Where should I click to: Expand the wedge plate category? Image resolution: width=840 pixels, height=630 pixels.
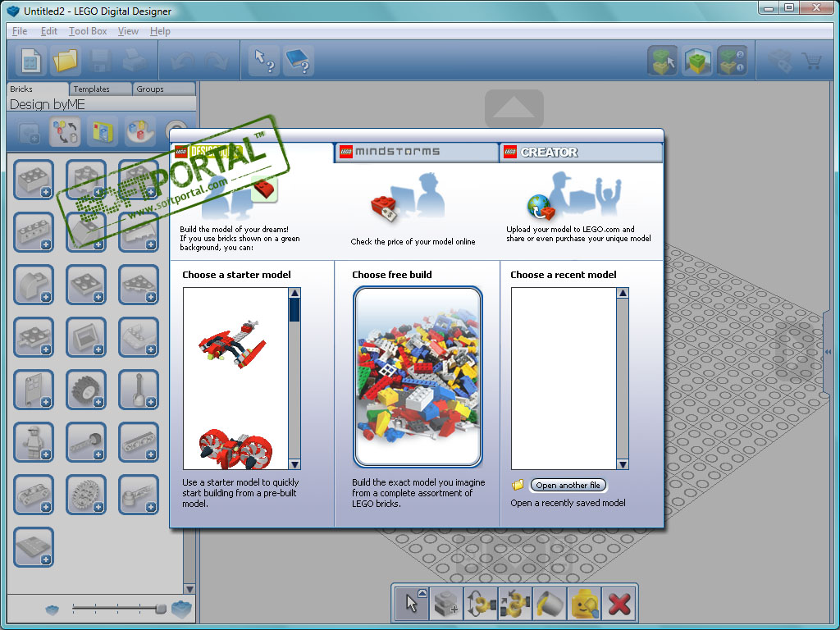138,285
